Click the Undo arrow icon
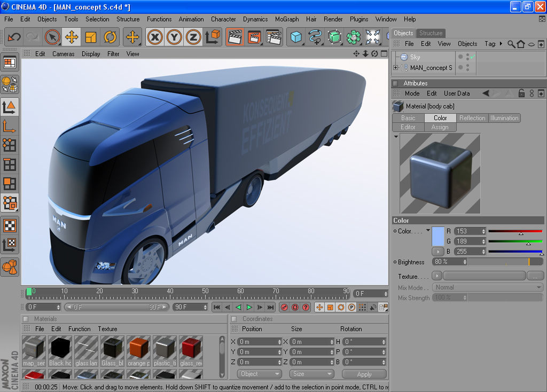The image size is (547, 392). (14, 37)
